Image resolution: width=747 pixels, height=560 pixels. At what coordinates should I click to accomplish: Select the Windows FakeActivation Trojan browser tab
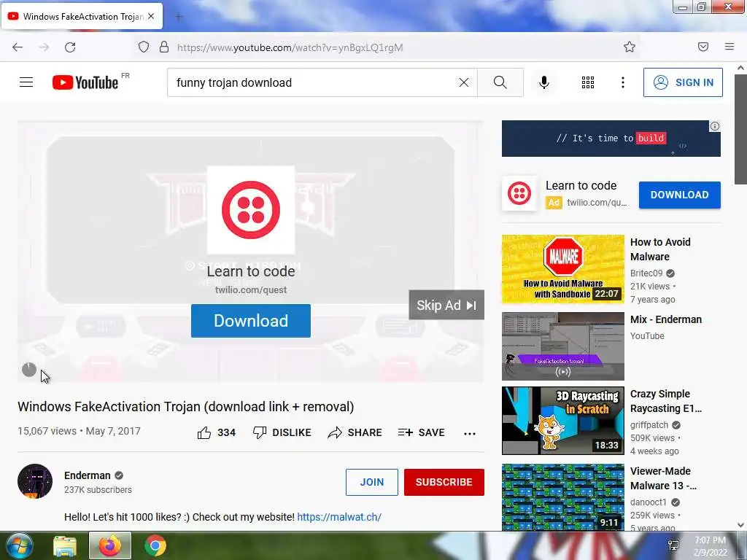82,16
